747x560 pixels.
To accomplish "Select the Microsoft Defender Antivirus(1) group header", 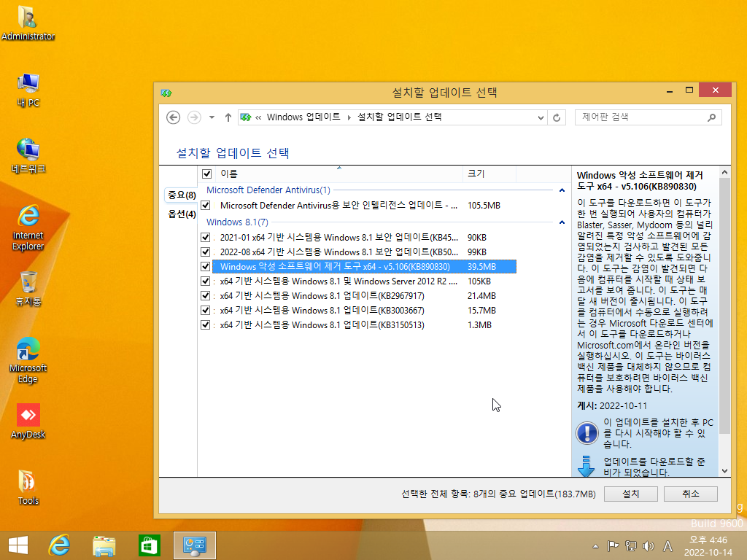I will [268, 190].
